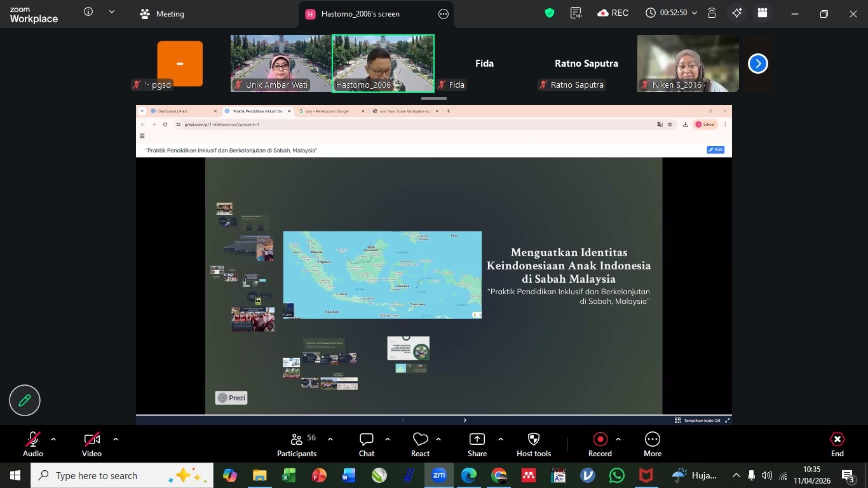This screenshot has height=488, width=868.
Task: Click the End meeting button
Action: tap(837, 444)
